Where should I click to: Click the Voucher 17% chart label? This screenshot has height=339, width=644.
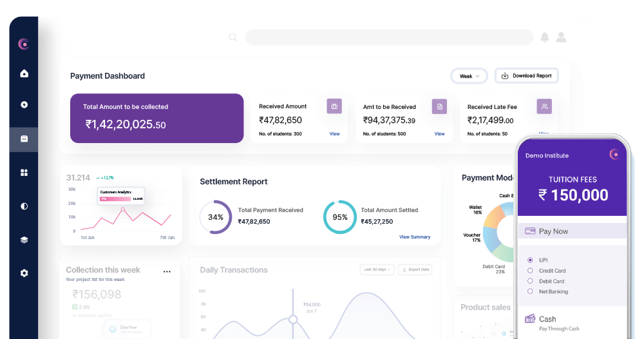(472, 238)
